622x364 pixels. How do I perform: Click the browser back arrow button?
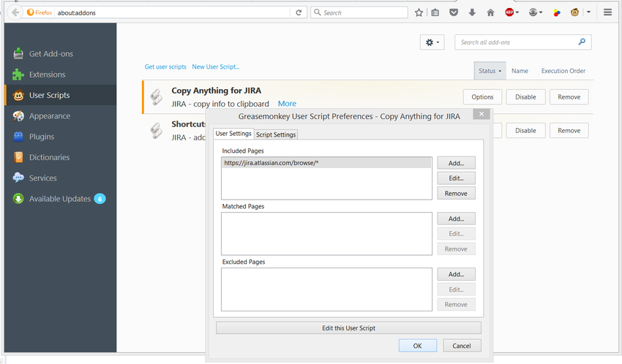[15, 12]
